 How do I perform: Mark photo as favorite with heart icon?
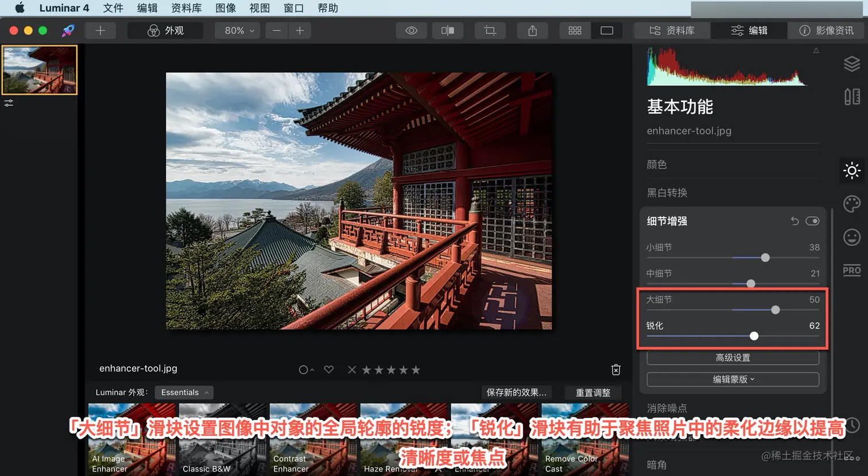coord(329,370)
